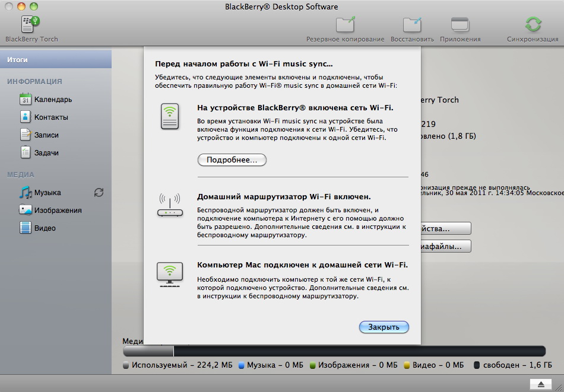This screenshot has width=564, height=392.
Task: Click the partially hidden button ending in 'иафайлы...'
Action: point(446,247)
